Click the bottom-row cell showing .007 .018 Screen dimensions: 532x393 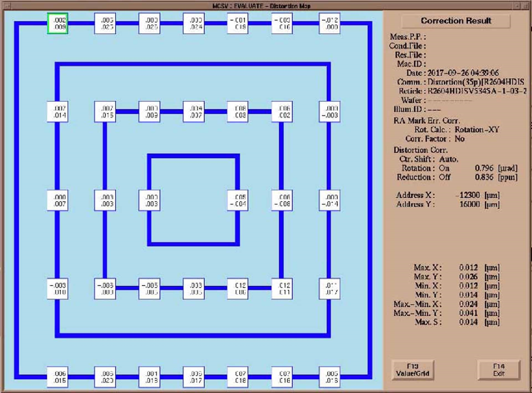[x=238, y=377]
